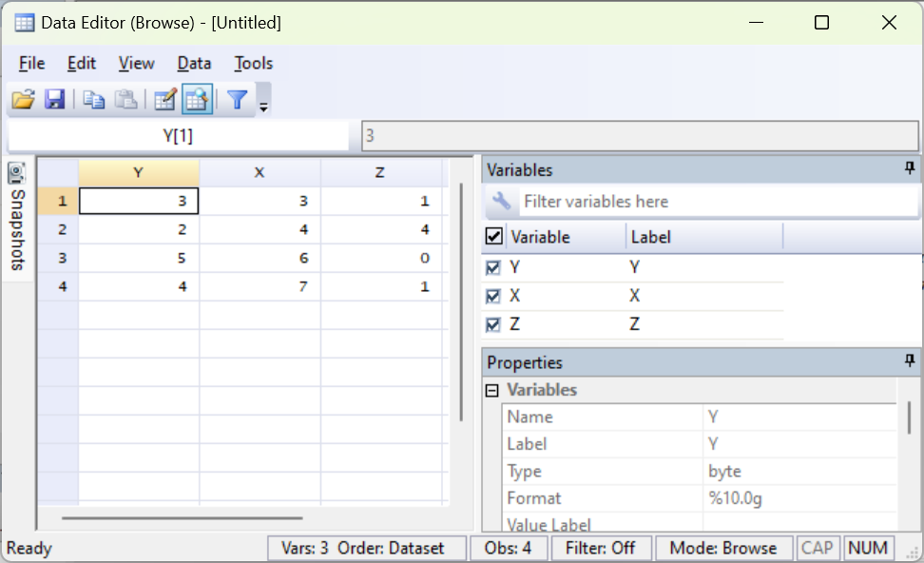Collapse the Variables properties group
This screenshot has height=563, width=924.
[x=492, y=390]
